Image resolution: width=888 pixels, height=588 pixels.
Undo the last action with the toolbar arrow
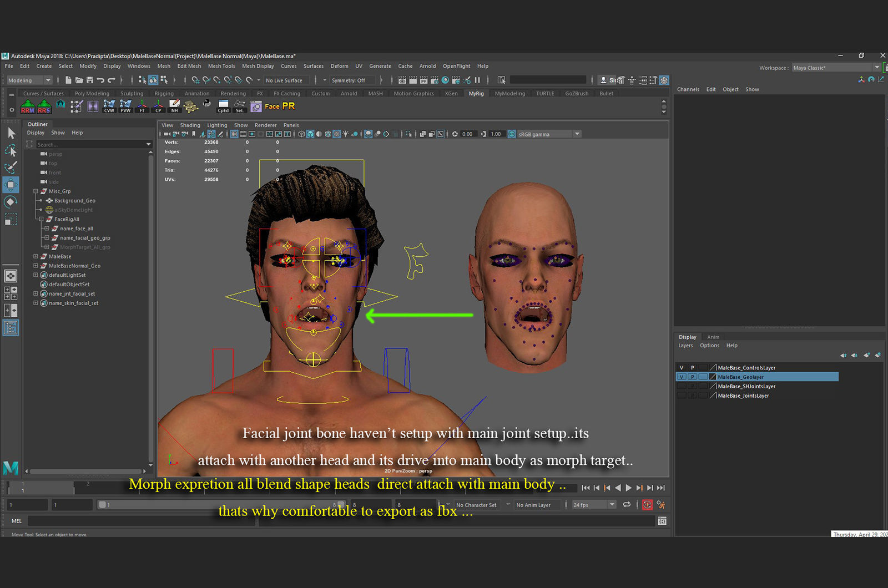pyautogui.click(x=100, y=80)
